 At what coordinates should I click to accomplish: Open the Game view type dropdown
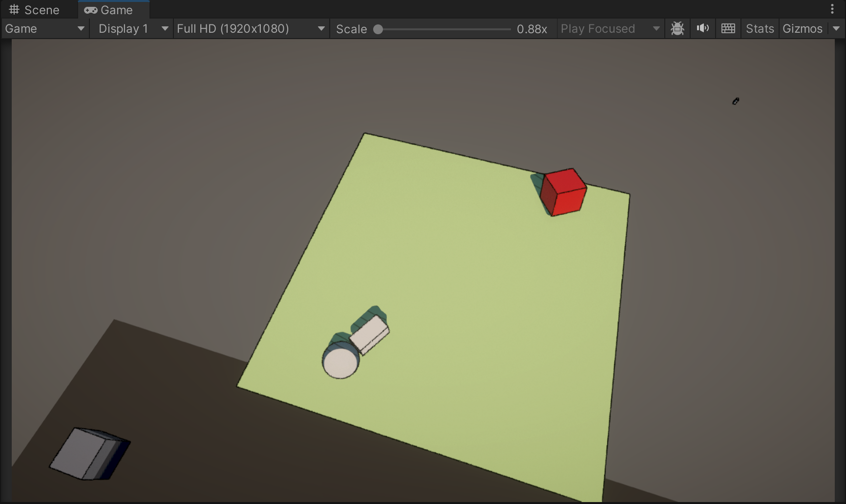(44, 29)
